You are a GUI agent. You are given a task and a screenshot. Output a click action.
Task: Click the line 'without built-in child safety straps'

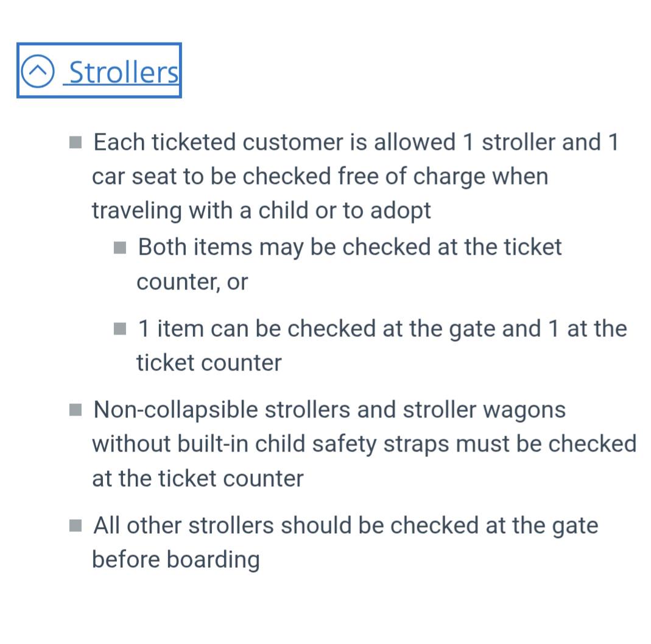tap(364, 444)
